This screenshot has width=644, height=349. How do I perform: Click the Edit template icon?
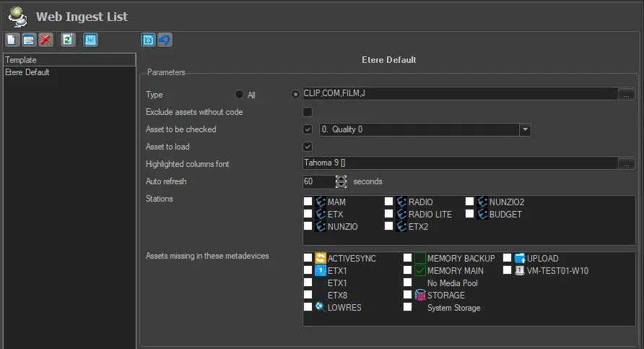point(29,40)
